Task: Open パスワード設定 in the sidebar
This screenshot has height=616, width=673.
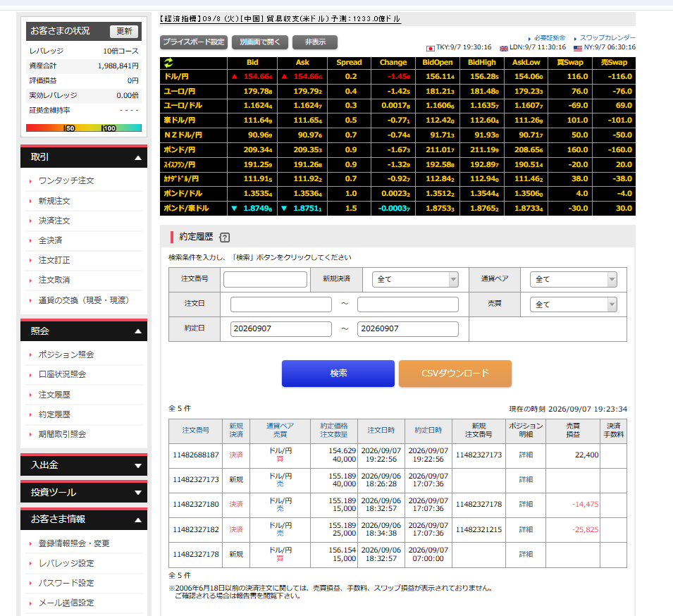Action: coord(66,583)
